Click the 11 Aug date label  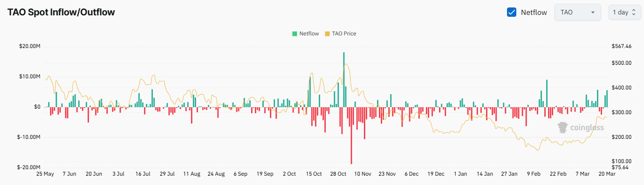pyautogui.click(x=192, y=174)
